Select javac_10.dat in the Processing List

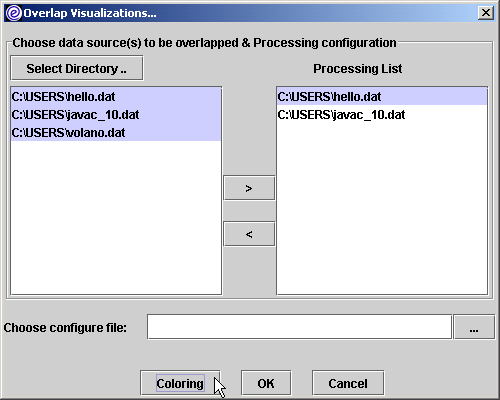[382, 115]
